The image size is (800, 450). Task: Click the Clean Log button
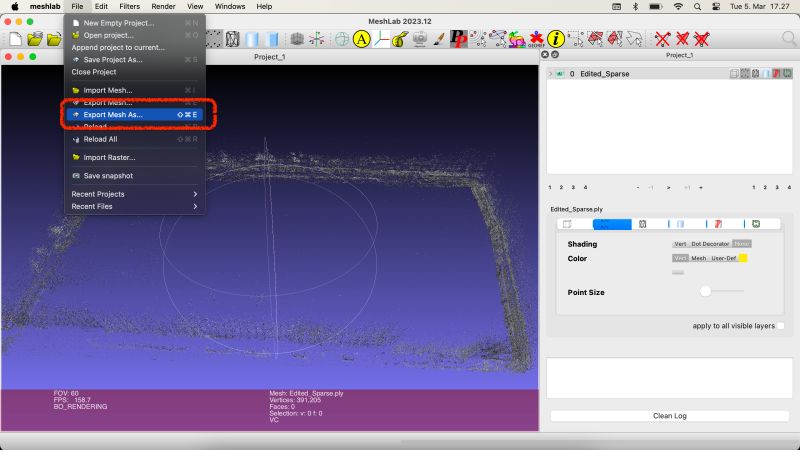pyautogui.click(x=669, y=416)
